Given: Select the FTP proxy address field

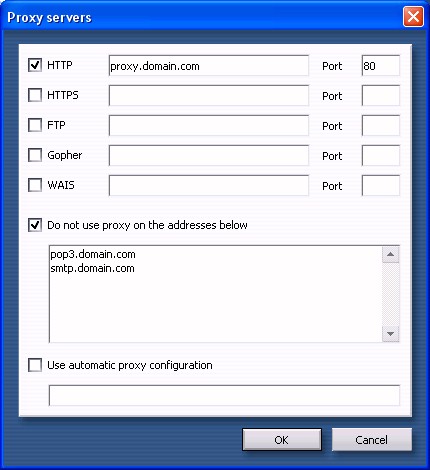Looking at the screenshot, I should (x=209, y=126).
